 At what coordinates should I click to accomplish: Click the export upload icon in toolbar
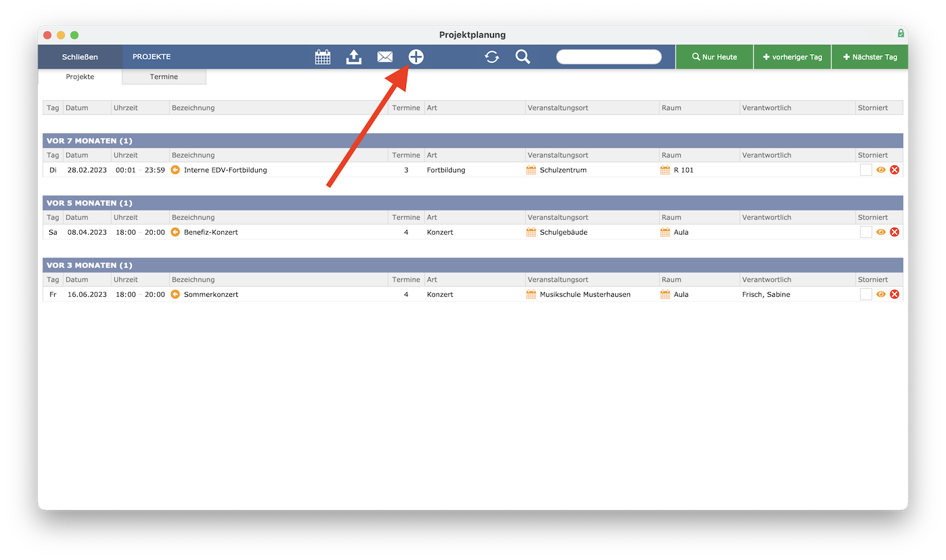(x=354, y=57)
